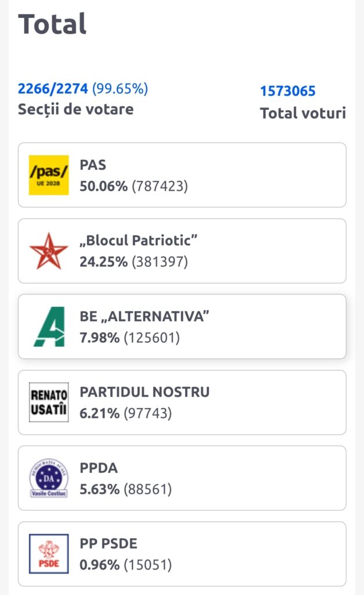Click the PPDA circular DA logo
Viewport: 364px width, 595px height.
click(49, 478)
